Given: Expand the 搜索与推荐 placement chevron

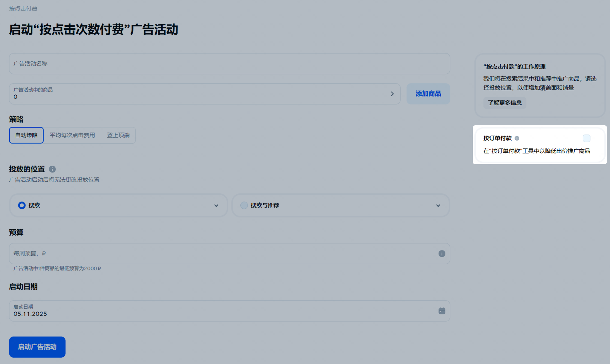Looking at the screenshot, I should 438,206.
